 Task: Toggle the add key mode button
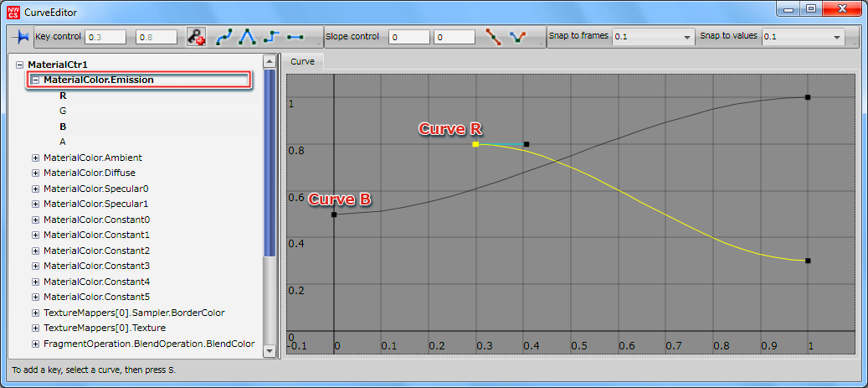point(196,37)
